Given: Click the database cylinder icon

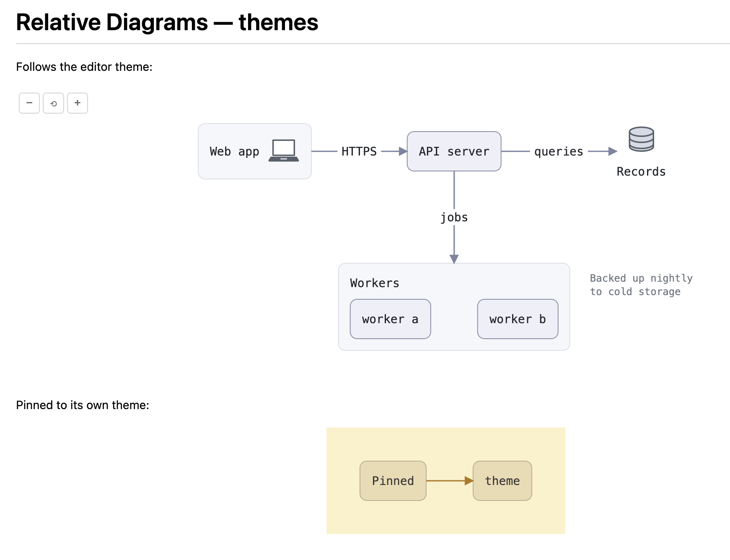Looking at the screenshot, I should (641, 139).
